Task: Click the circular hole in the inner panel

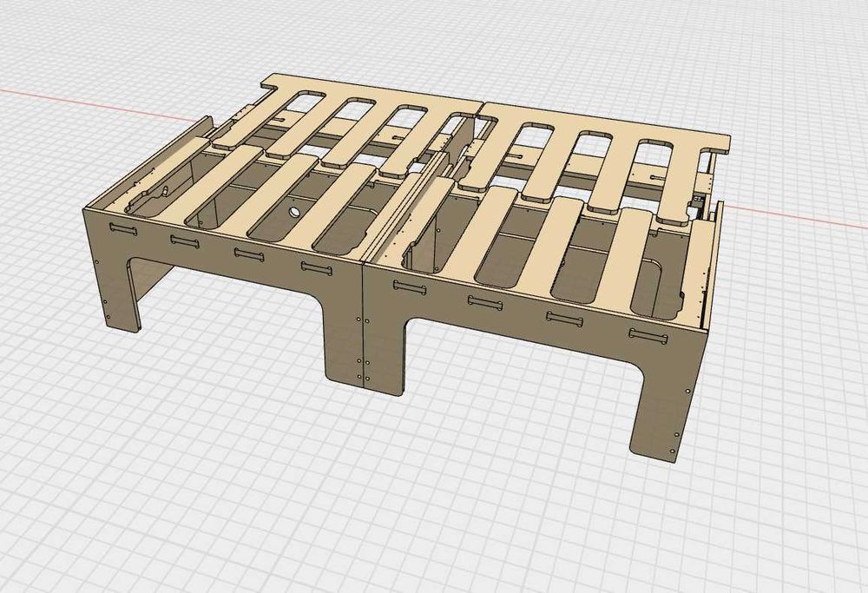Action: [x=293, y=212]
